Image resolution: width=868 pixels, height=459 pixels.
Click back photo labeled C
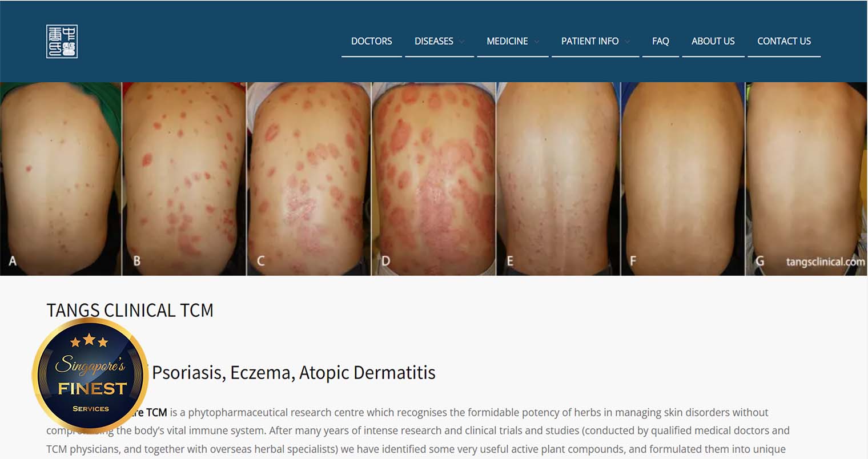[309, 179]
